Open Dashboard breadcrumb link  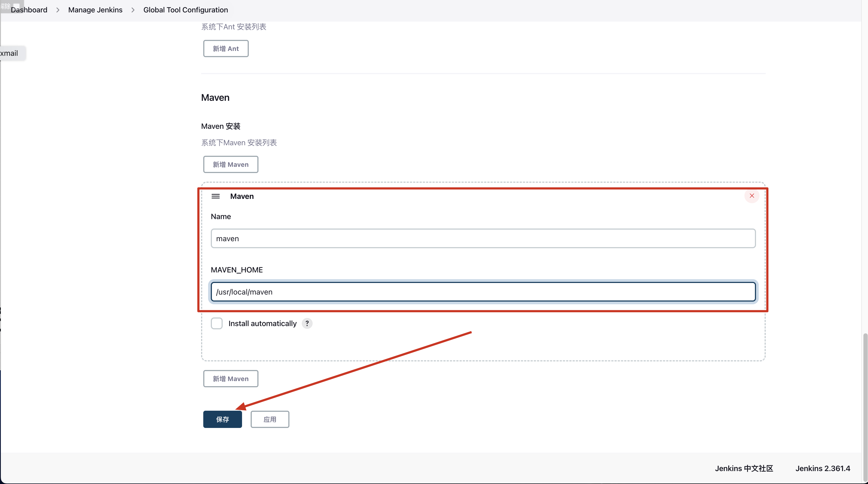[29, 10]
